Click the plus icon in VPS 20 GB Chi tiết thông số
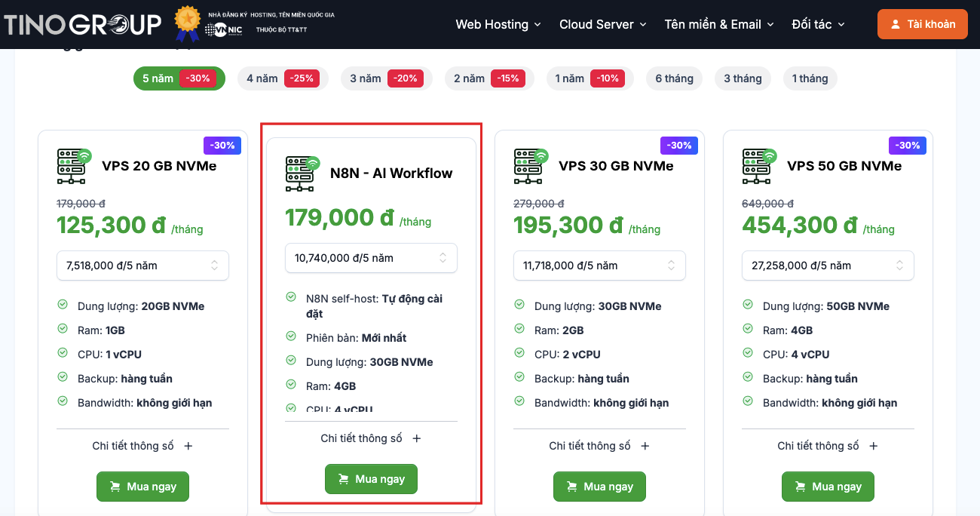The height and width of the screenshot is (516, 980). (x=188, y=446)
